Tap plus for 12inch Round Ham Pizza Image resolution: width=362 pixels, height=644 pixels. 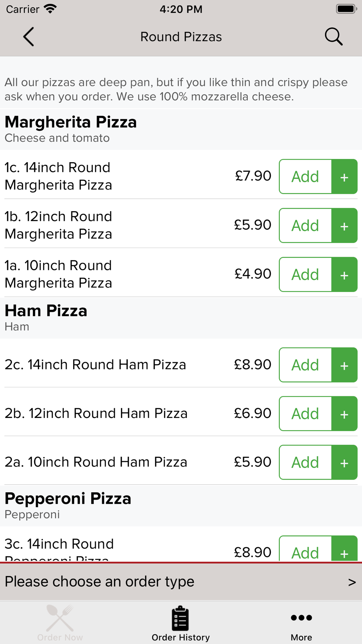(x=344, y=414)
